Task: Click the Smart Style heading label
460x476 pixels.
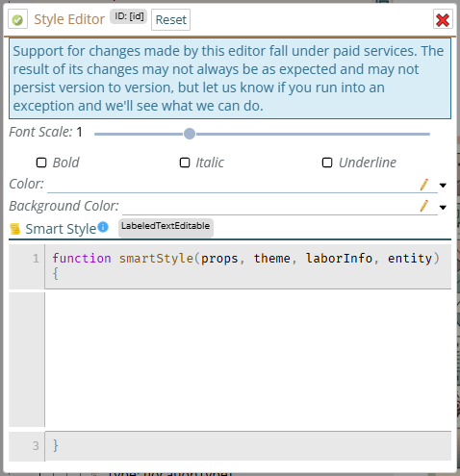Action: point(61,229)
